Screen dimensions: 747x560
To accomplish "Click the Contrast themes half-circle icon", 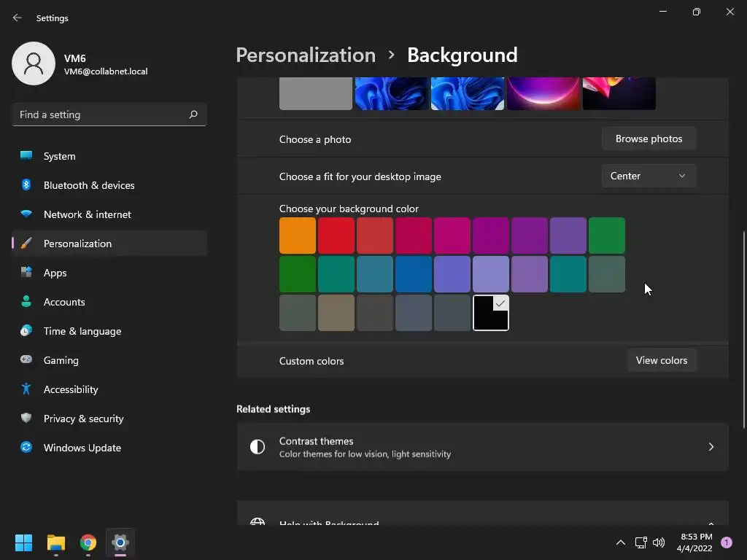I will click(258, 447).
